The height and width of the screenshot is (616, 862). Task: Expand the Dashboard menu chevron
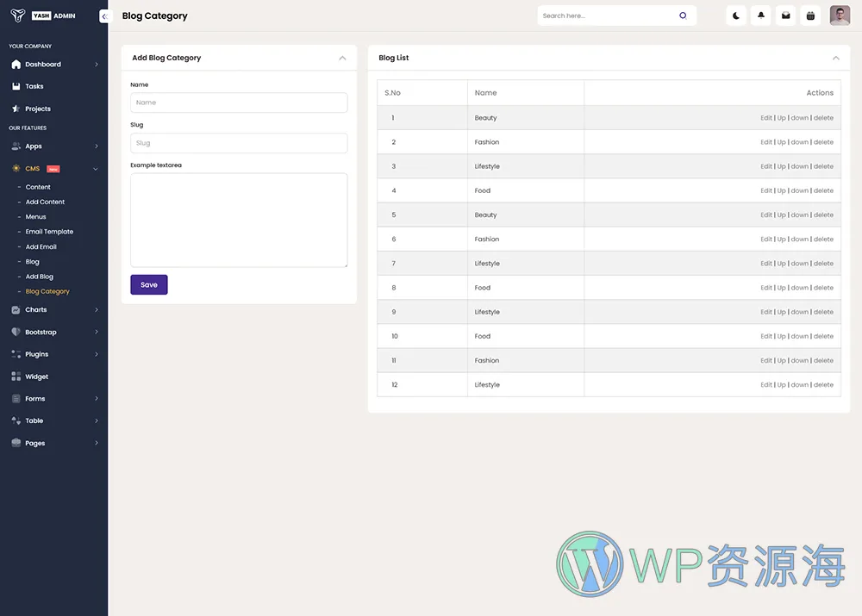(x=97, y=65)
